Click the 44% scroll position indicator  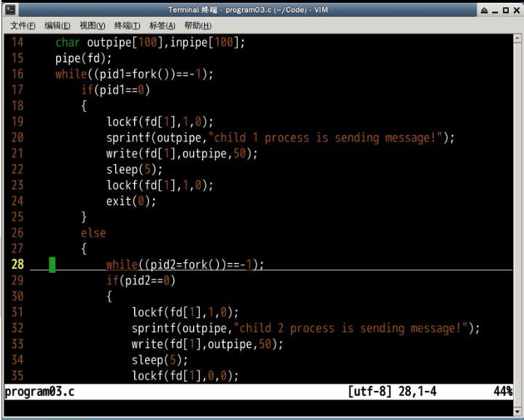502,392
